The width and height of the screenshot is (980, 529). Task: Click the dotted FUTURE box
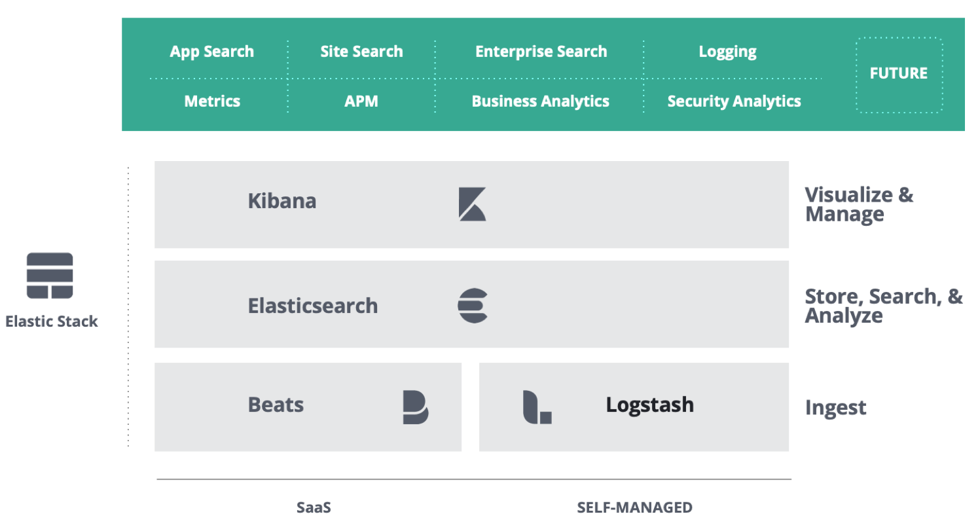pyautogui.click(x=899, y=74)
